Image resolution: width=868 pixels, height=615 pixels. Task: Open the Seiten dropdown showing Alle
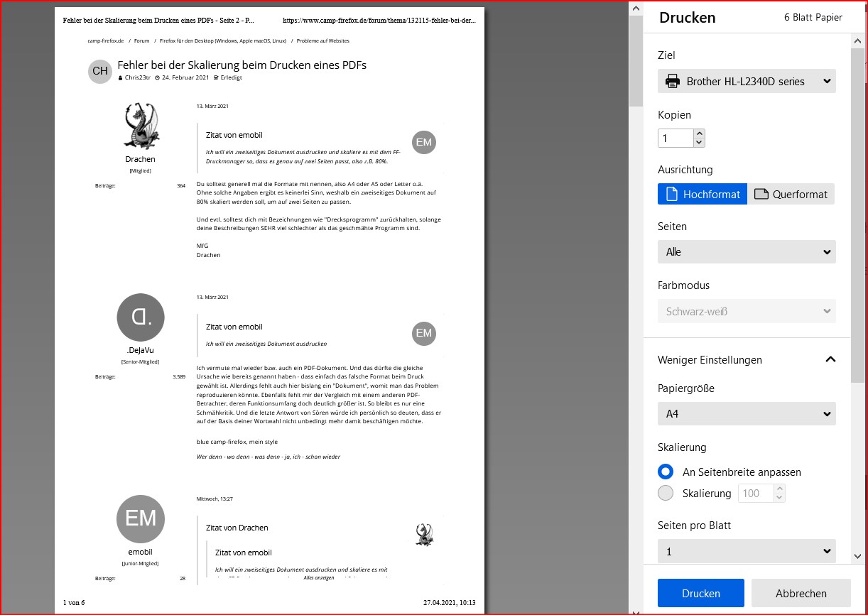(x=747, y=251)
